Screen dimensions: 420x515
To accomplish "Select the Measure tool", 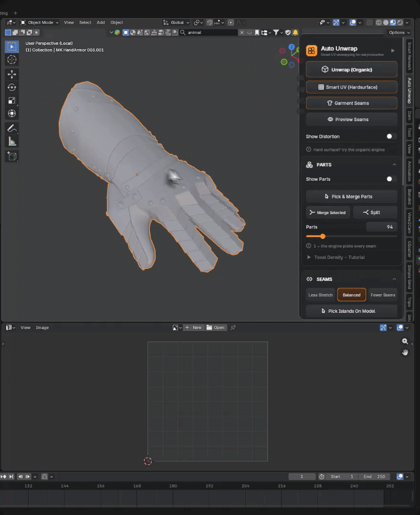I will point(12,142).
